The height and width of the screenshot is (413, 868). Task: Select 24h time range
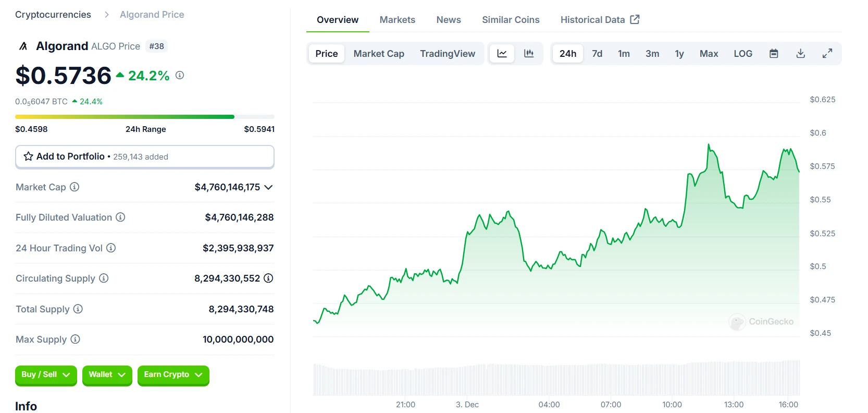[x=568, y=53]
